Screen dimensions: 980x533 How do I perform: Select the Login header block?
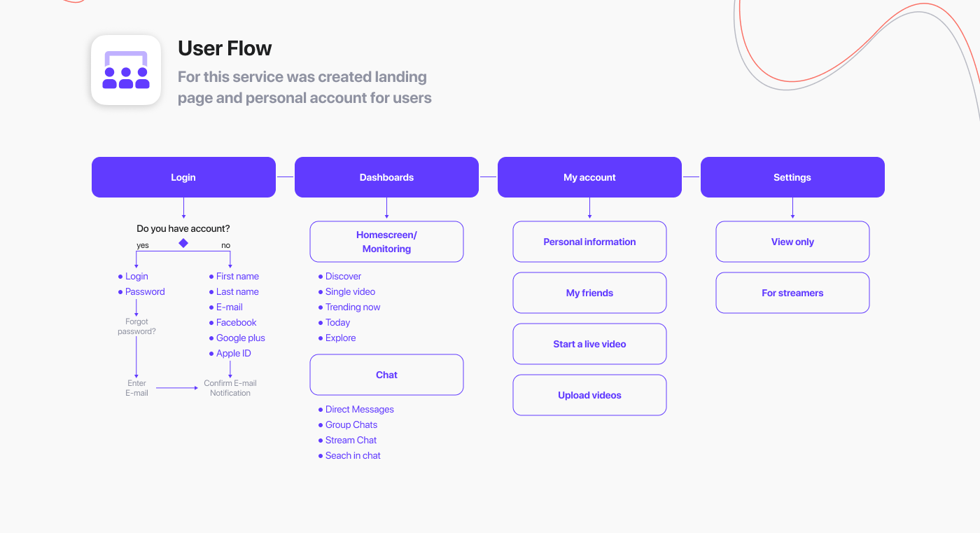[x=183, y=177]
